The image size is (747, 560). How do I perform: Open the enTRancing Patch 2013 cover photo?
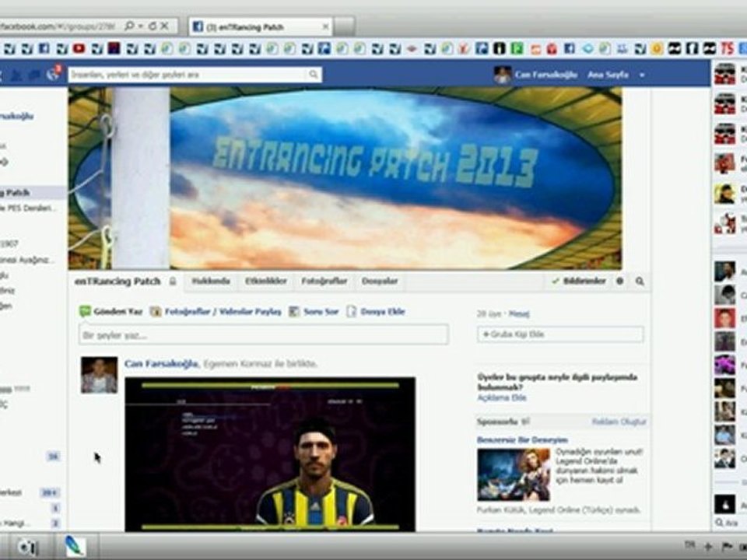(345, 178)
